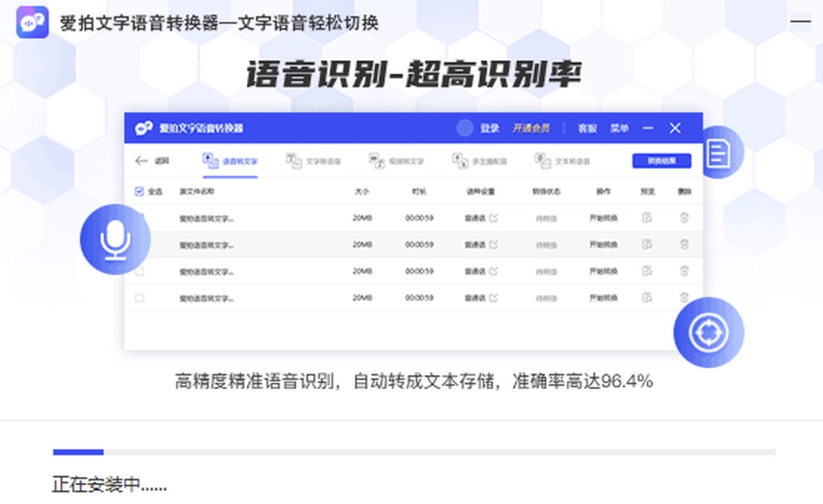Click the crosshair target icon bottom right
Screen dimensions: 823x504
709,333
